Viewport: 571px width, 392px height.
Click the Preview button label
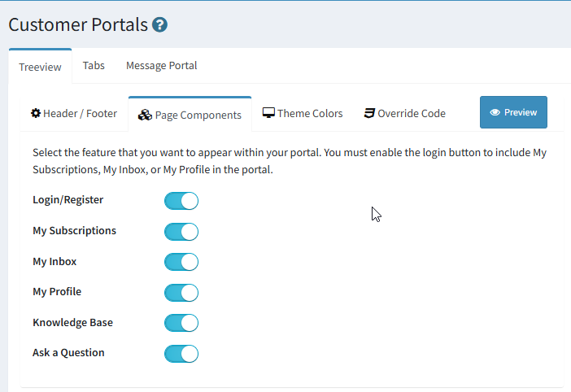pyautogui.click(x=521, y=112)
